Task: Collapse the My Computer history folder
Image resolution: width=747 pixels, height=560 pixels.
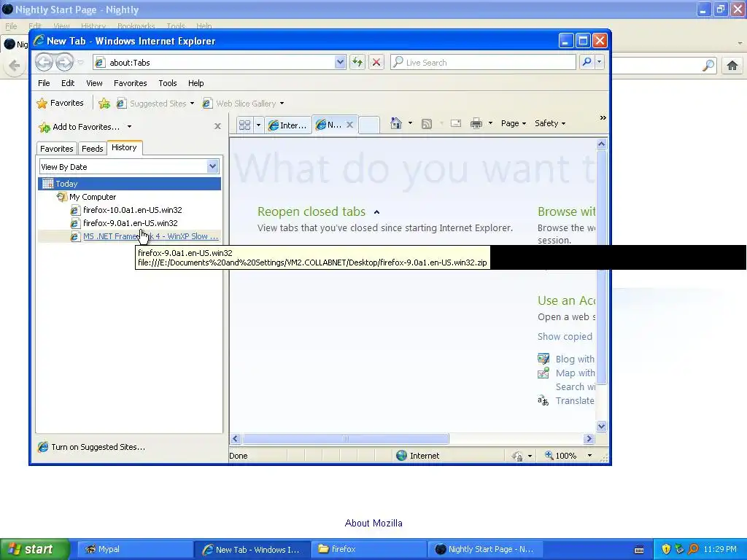Action: [86, 197]
